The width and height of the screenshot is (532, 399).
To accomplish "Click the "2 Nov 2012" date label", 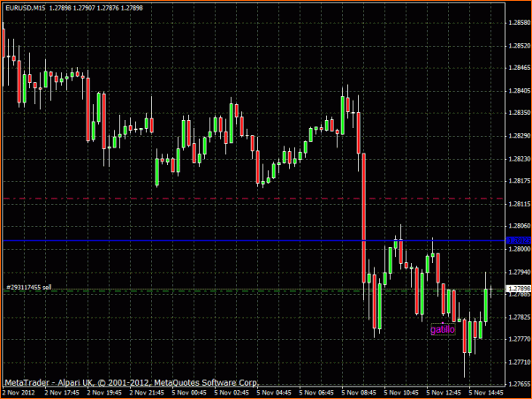I will click(19, 393).
